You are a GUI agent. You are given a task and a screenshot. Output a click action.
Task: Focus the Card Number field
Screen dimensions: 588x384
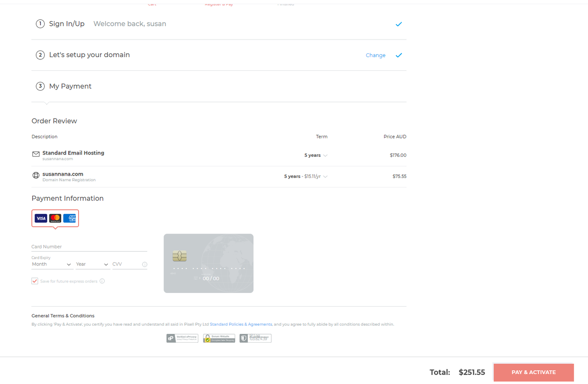click(89, 246)
